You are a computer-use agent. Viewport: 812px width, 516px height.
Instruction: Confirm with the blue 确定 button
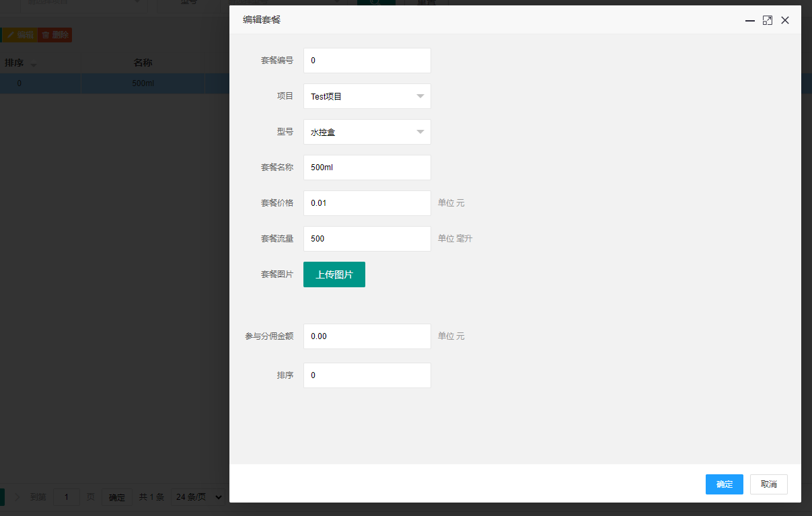725,484
